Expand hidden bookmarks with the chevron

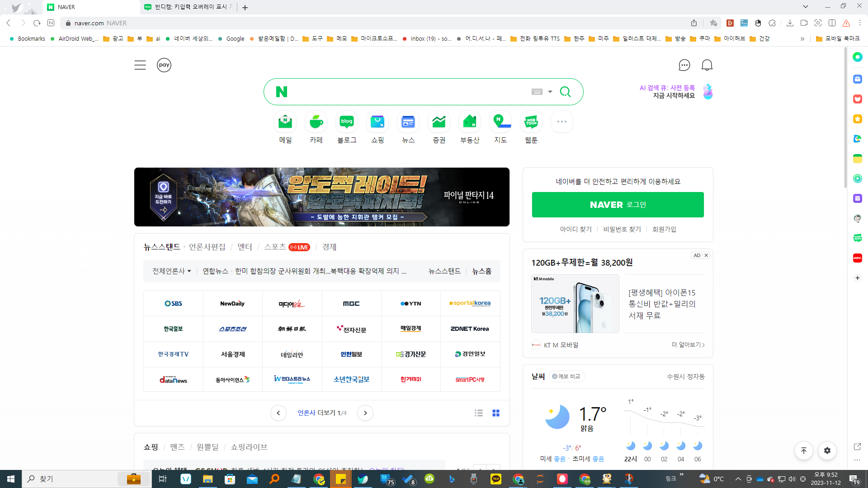(802, 39)
